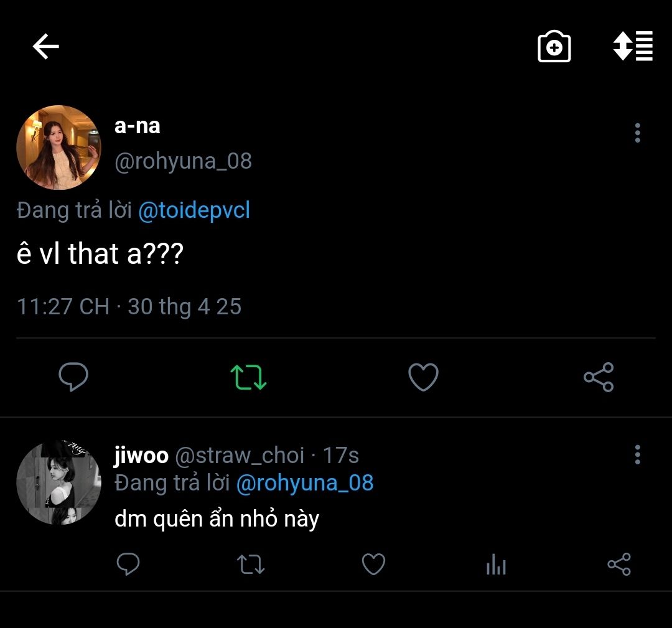View jiwoo's profile picture
This screenshot has width=672, height=628.
pos(58,483)
